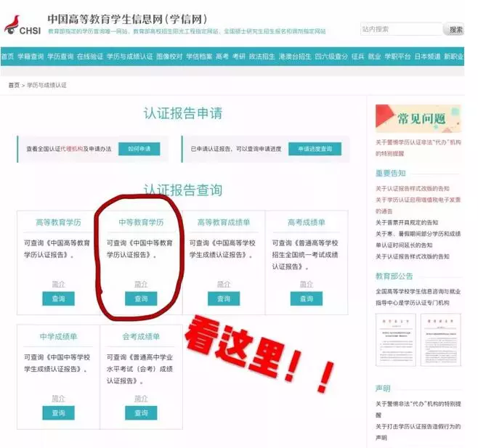Open the 日本频道 nav item
Image resolution: width=478 pixels, height=448 pixels.
pos(427,57)
